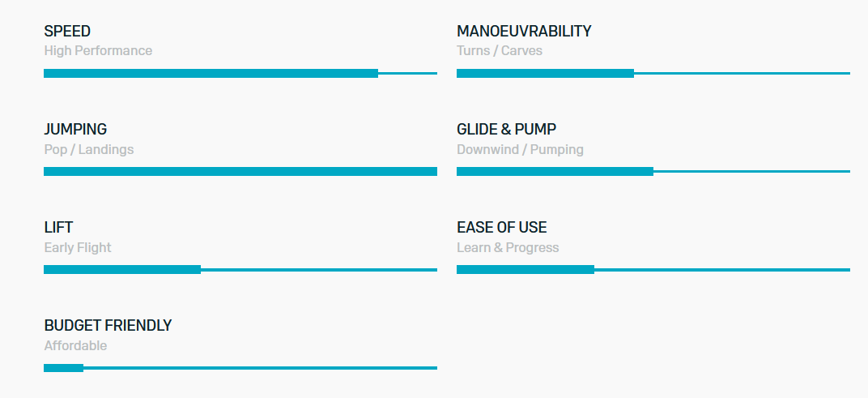Click the Early Flight subtitle

tap(78, 248)
